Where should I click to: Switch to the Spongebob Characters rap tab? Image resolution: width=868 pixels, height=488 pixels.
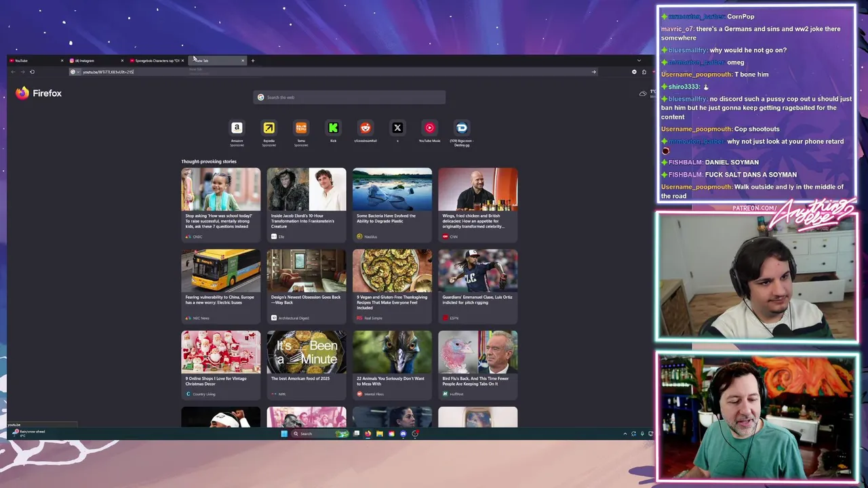pos(156,60)
